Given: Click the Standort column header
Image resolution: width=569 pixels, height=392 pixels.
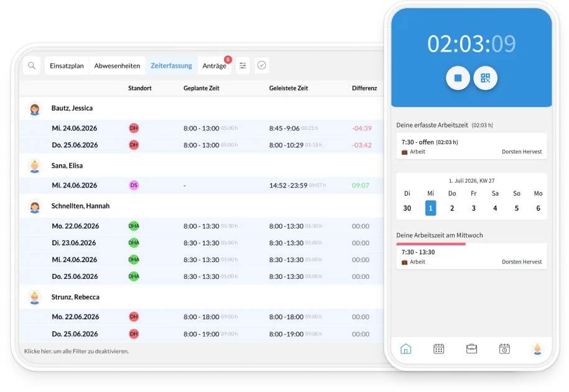Looking at the screenshot, I should [x=140, y=88].
